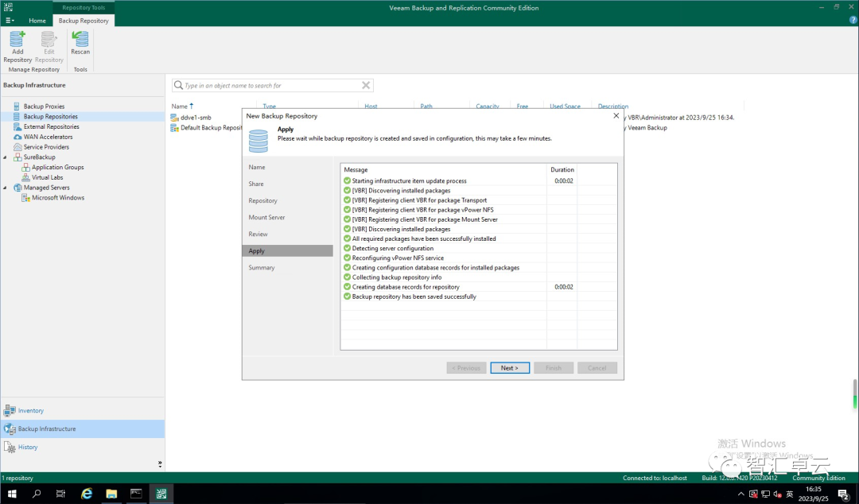Select Microsoft Windows tree item
Viewport: 859px width, 504px height.
point(57,198)
